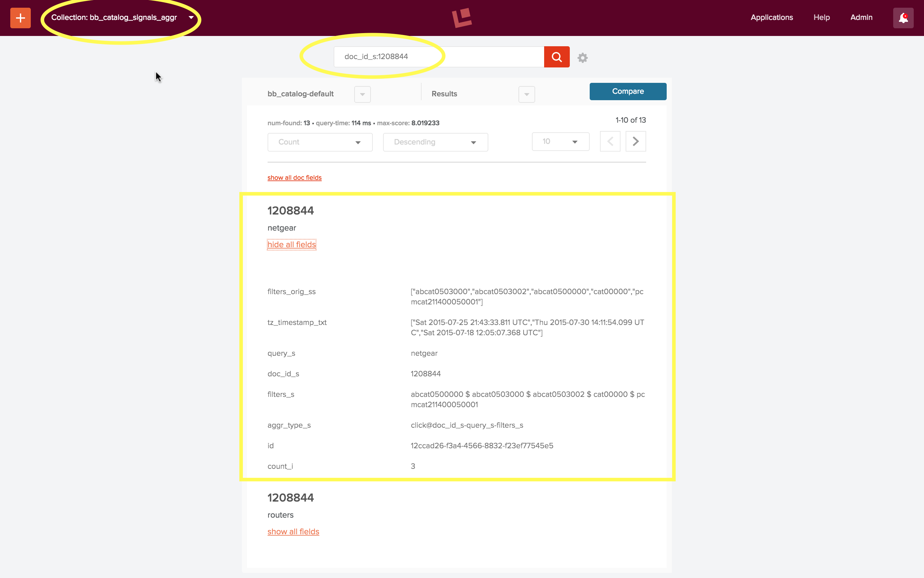The image size is (924, 578).
Task: Open the Collection bb_catalog_signals_aggr dropdown
Action: 122,18
